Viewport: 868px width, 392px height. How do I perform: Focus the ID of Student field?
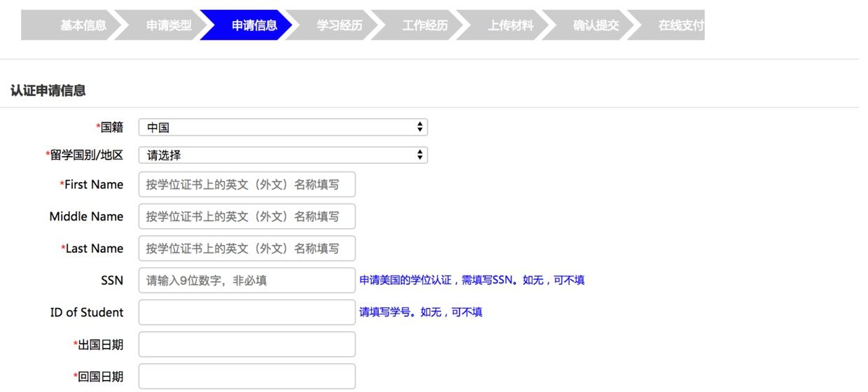247,312
